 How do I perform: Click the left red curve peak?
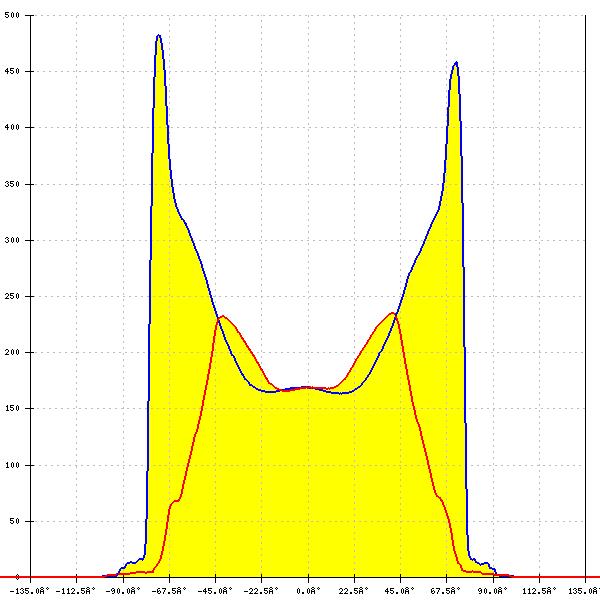pos(222,317)
